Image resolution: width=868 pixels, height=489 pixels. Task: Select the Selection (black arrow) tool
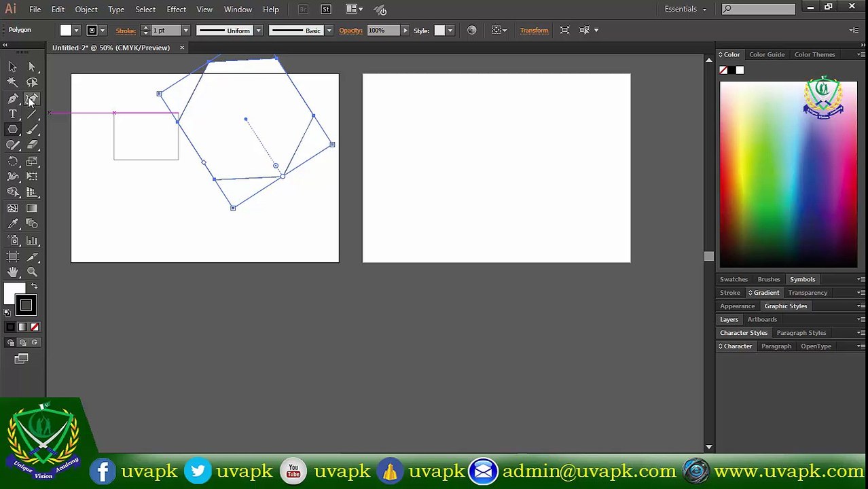pyautogui.click(x=13, y=67)
